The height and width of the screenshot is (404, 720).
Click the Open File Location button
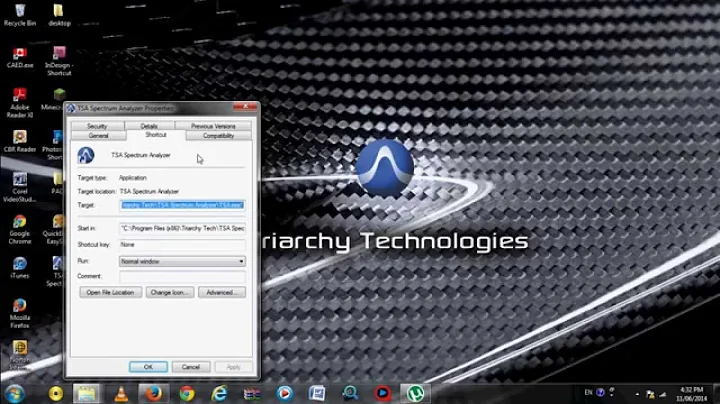pos(110,292)
